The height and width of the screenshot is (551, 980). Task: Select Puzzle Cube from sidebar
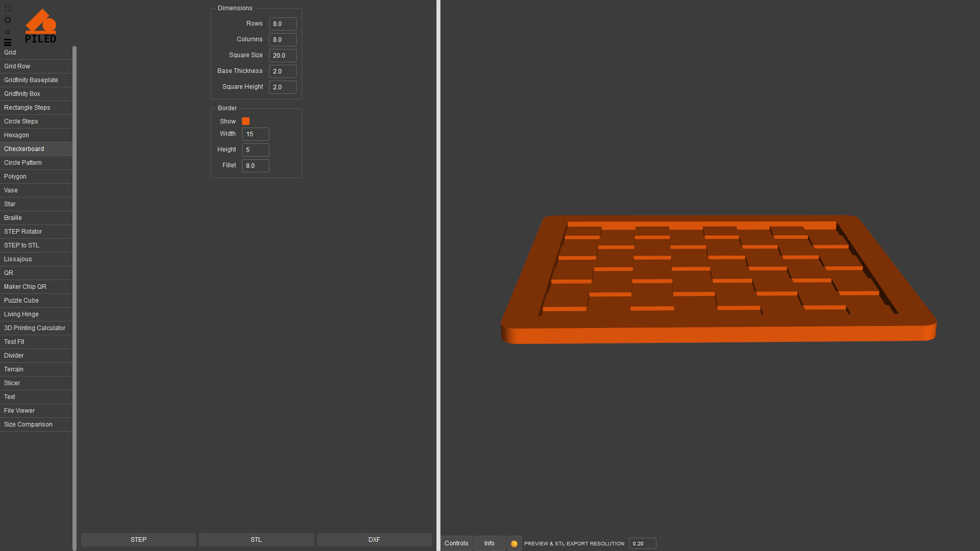(x=21, y=300)
